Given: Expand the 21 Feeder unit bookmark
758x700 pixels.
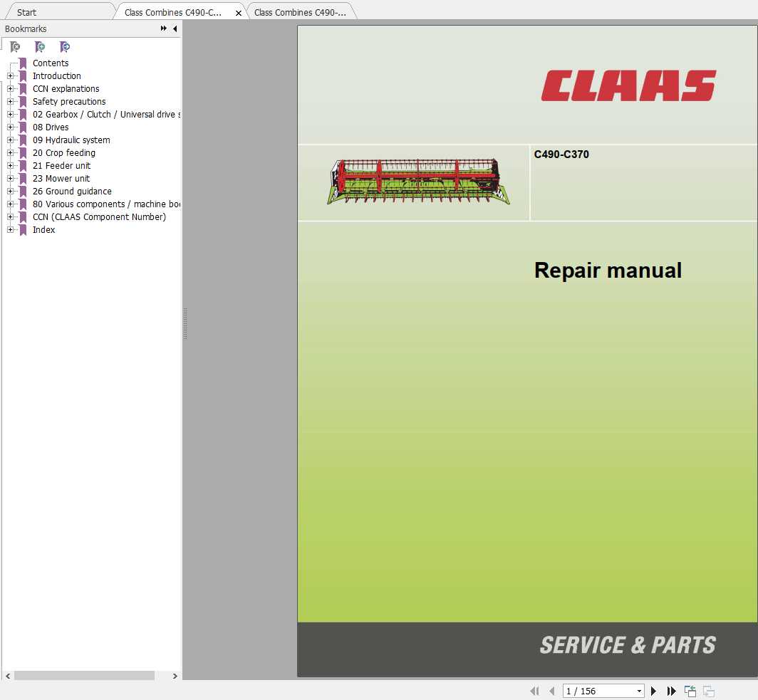Looking at the screenshot, I should [x=10, y=166].
